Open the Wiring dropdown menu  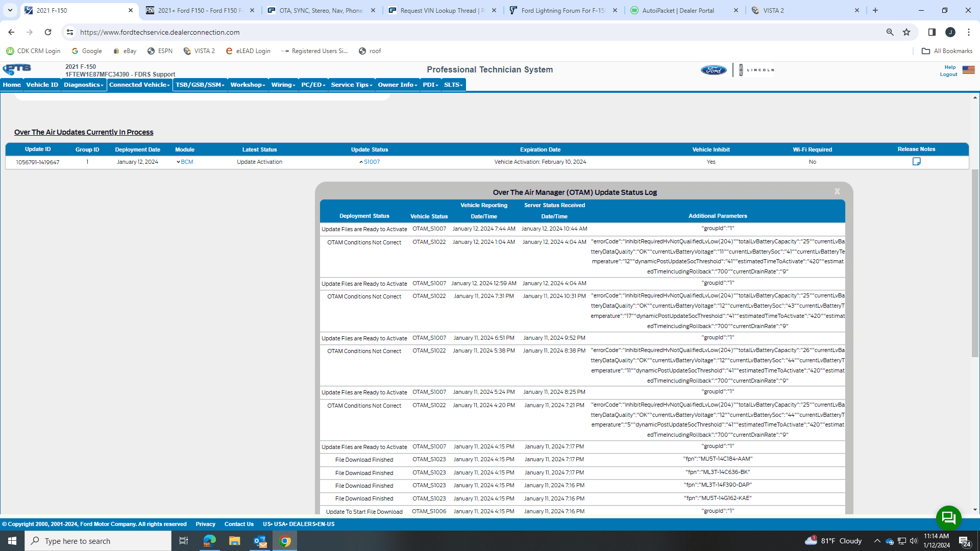coord(283,85)
